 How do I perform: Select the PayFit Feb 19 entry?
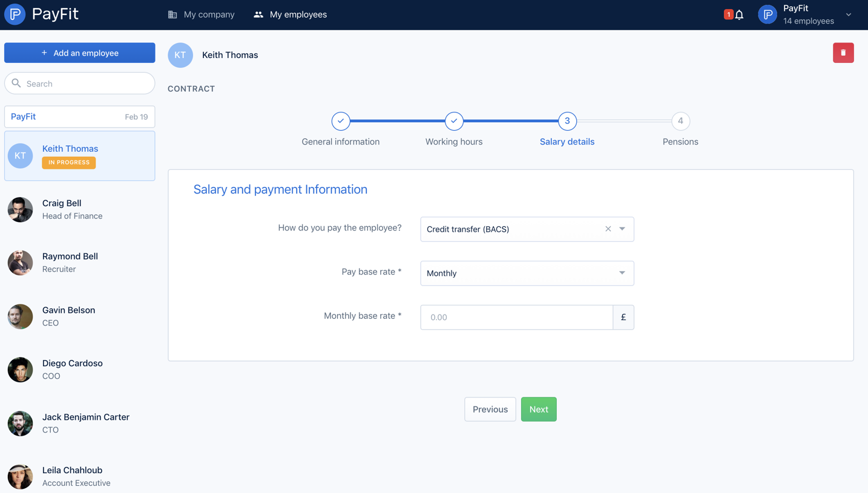[x=80, y=117]
